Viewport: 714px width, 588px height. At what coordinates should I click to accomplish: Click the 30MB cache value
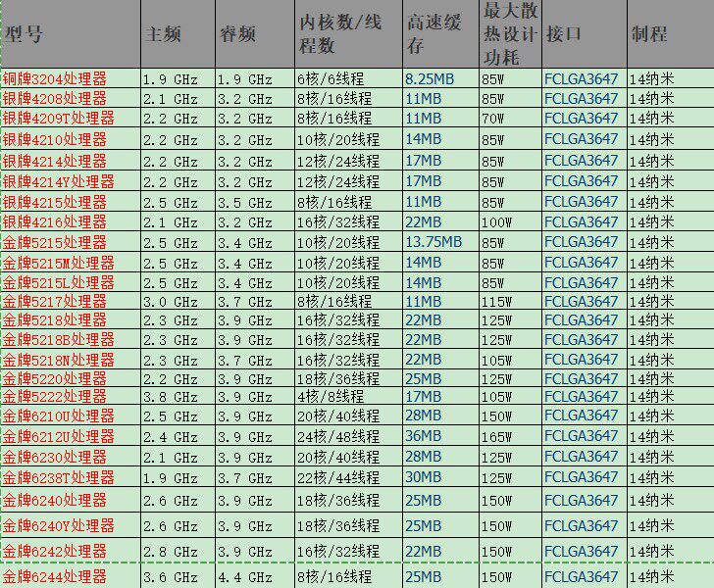pyautogui.click(x=423, y=477)
